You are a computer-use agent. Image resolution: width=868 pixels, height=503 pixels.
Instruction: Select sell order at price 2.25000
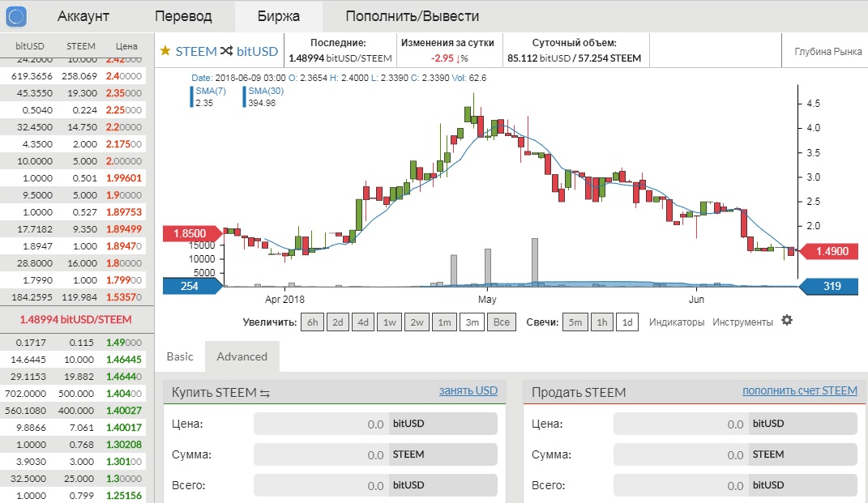click(73, 110)
